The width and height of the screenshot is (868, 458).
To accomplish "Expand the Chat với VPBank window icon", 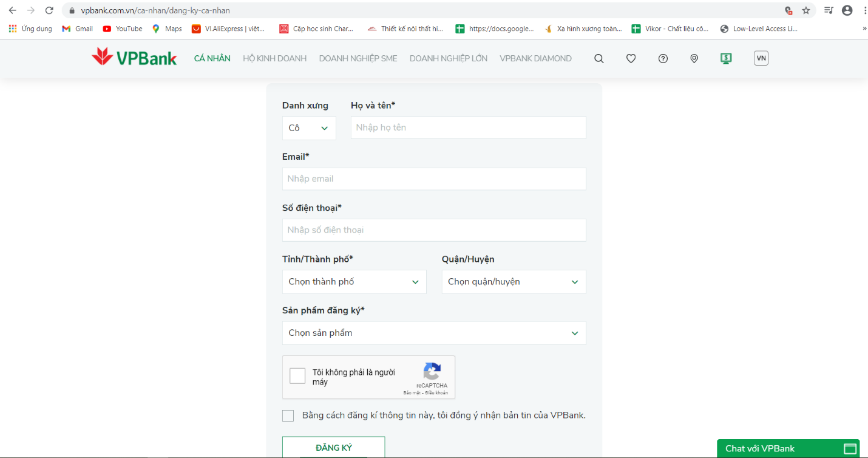I will click(850, 449).
